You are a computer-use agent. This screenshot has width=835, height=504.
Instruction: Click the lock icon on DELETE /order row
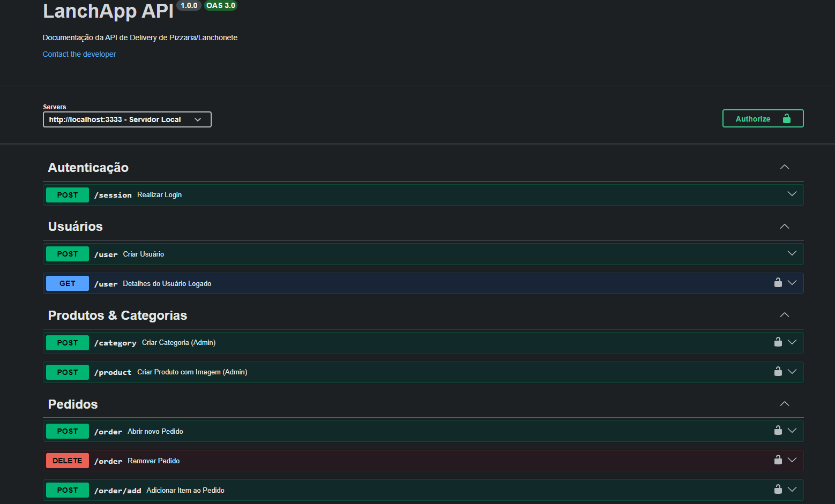click(778, 460)
